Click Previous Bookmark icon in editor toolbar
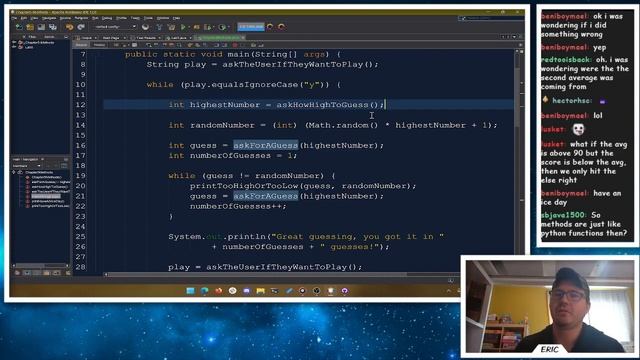This screenshot has height=360, width=640. click(189, 45)
